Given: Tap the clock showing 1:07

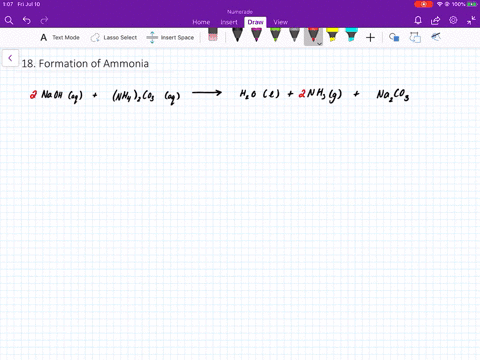Looking at the screenshot, I should [8, 4].
